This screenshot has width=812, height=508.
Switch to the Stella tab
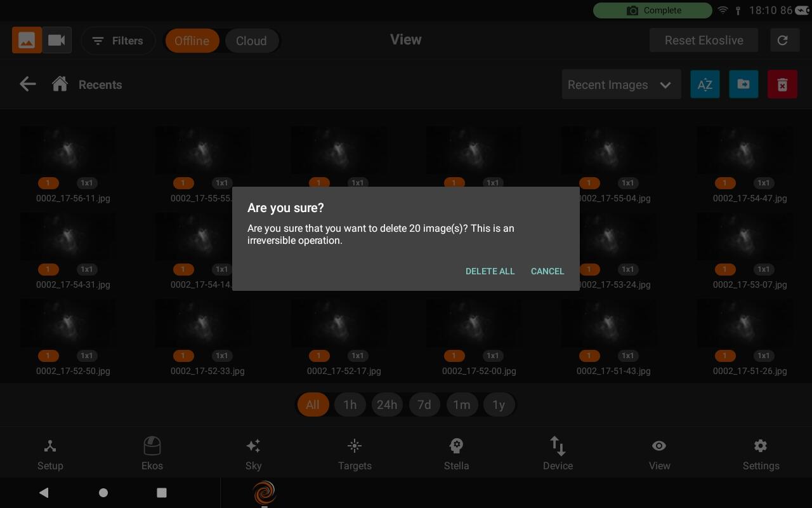coord(456,455)
